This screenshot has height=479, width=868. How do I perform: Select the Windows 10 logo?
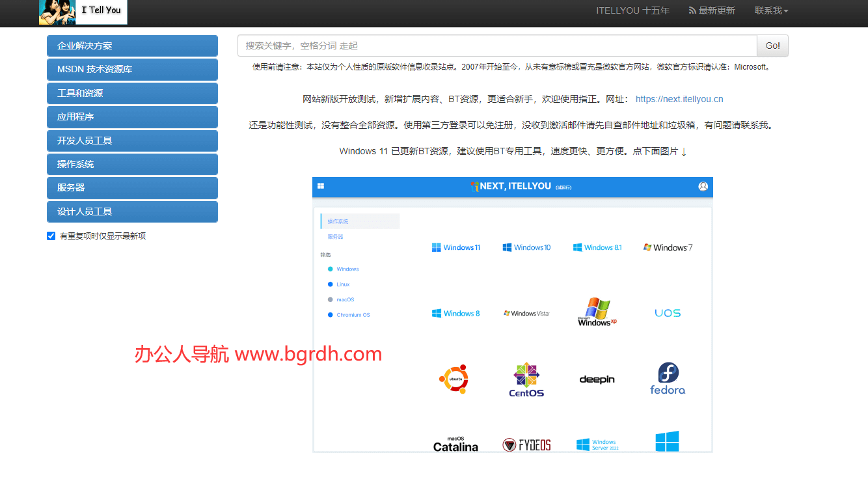[x=526, y=247]
